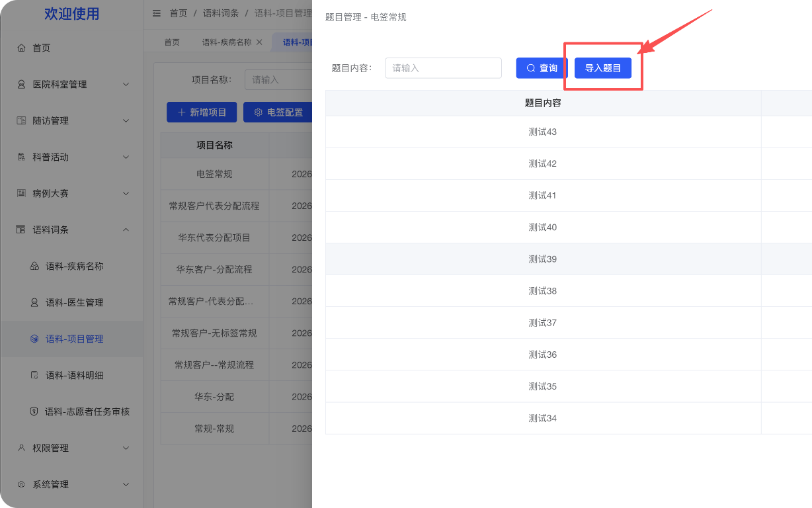Select the 测试35 row
This screenshot has height=508, width=812.
tap(569, 386)
